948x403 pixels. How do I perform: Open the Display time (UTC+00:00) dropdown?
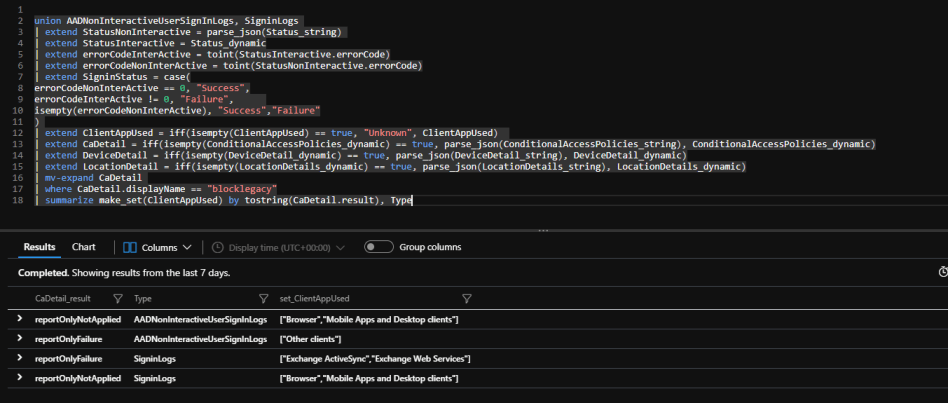340,247
